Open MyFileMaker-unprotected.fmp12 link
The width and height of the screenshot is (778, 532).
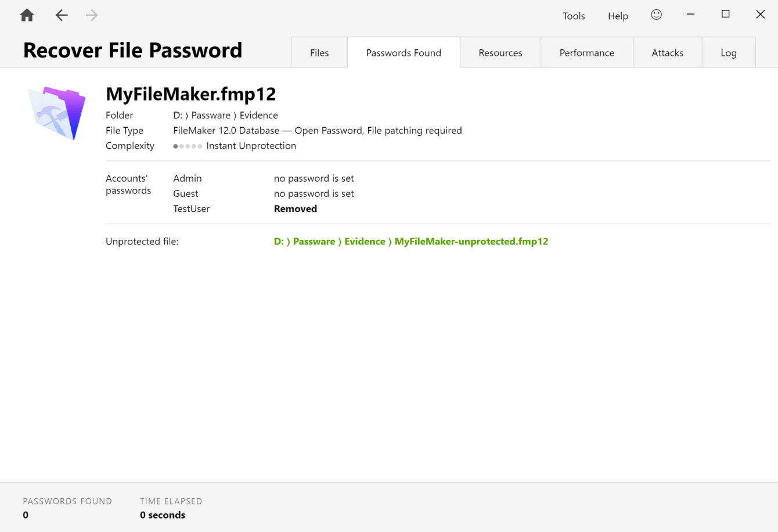[471, 242]
